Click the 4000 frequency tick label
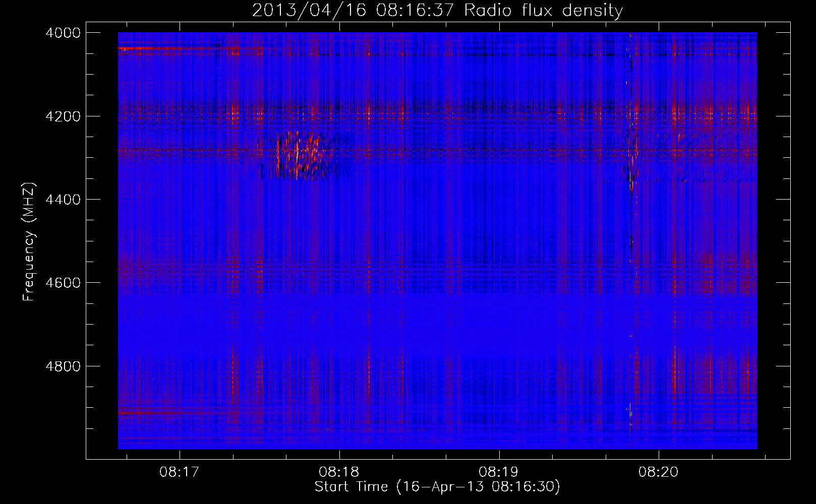The height and width of the screenshot is (504, 816). click(63, 33)
